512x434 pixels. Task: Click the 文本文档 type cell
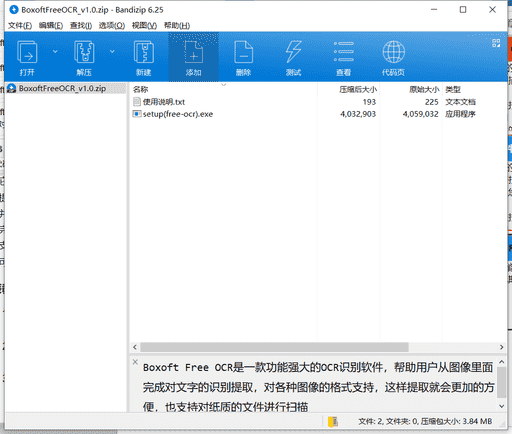460,102
